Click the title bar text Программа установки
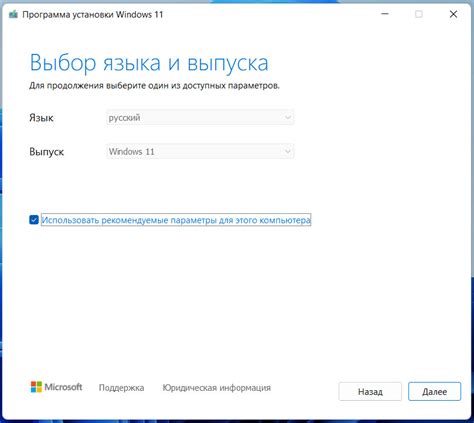The image size is (474, 423). 68,15
